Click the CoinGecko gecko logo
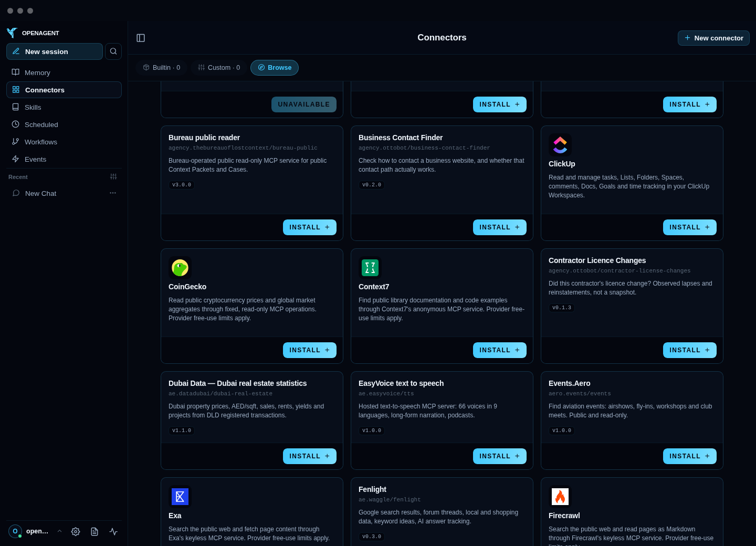This screenshot has width=756, height=546. coord(180,268)
